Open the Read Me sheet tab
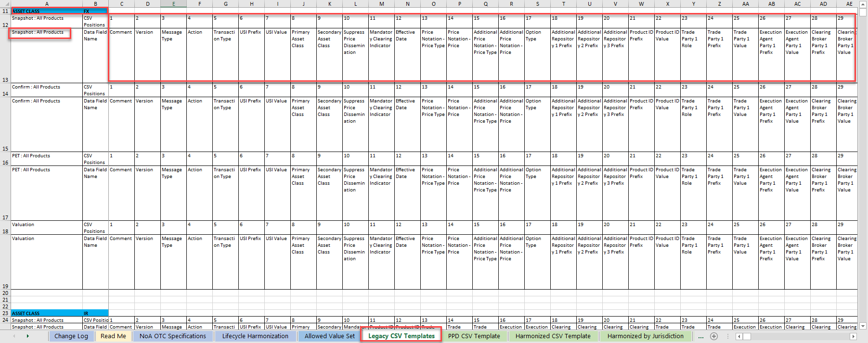 pyautogui.click(x=113, y=336)
